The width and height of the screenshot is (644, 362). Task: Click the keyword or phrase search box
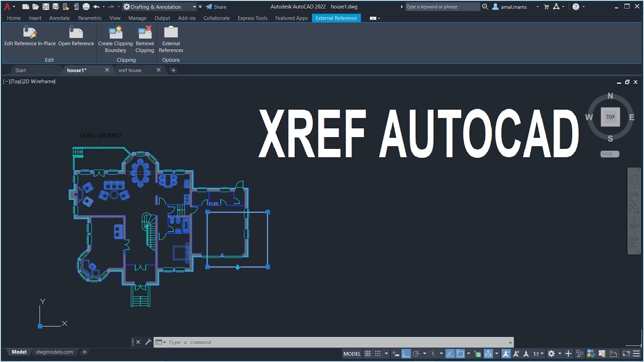pos(442,7)
